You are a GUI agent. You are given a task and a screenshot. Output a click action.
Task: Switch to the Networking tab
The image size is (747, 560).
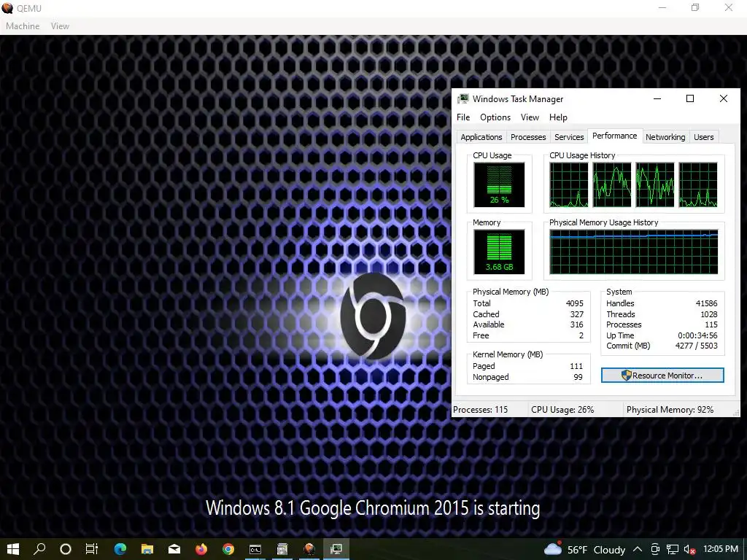coord(665,137)
